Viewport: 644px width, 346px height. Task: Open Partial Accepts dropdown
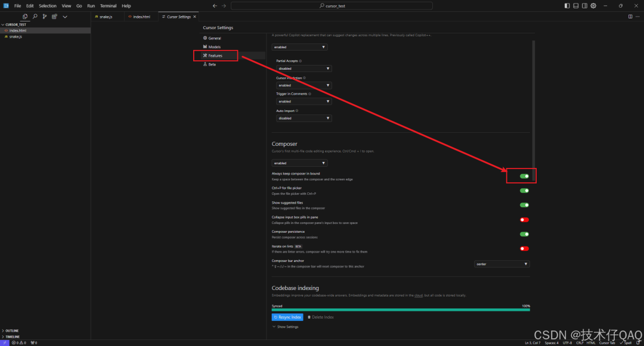pyautogui.click(x=304, y=68)
